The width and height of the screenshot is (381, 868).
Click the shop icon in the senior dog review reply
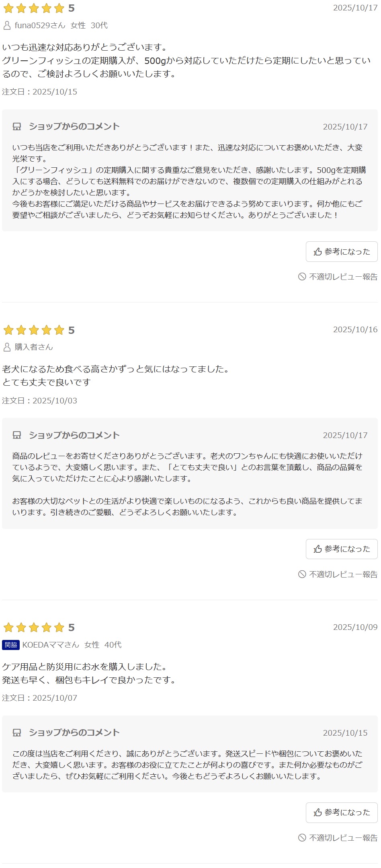click(17, 435)
